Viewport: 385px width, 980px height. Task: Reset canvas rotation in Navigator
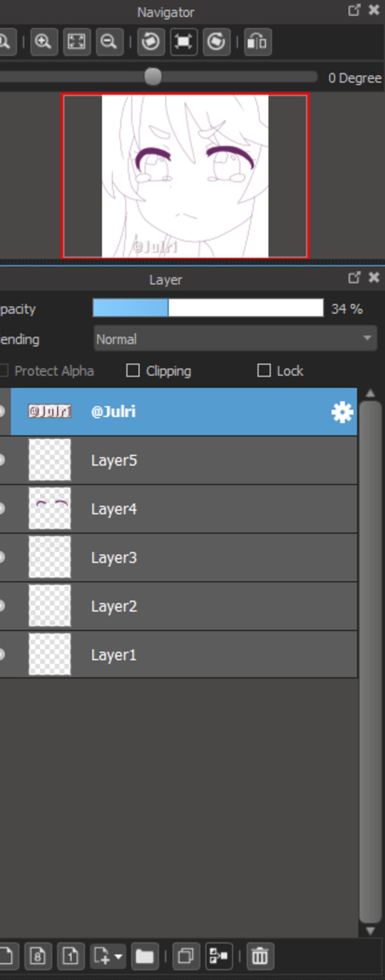click(183, 41)
